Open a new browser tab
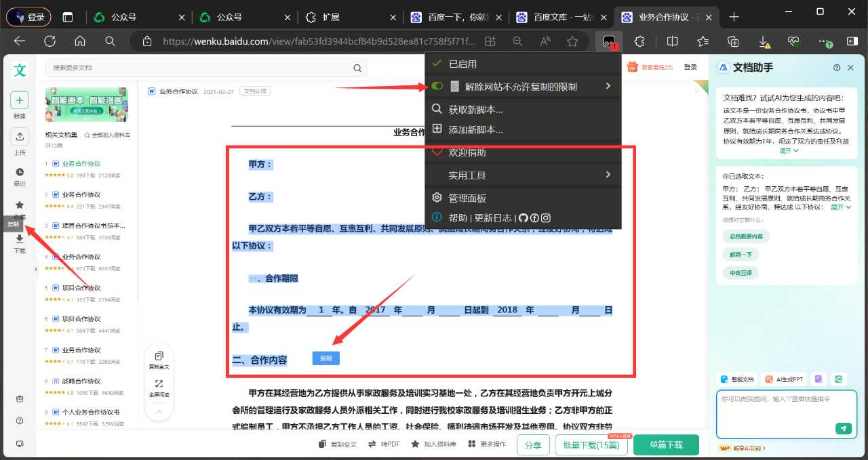This screenshot has height=460, width=868. (x=734, y=17)
